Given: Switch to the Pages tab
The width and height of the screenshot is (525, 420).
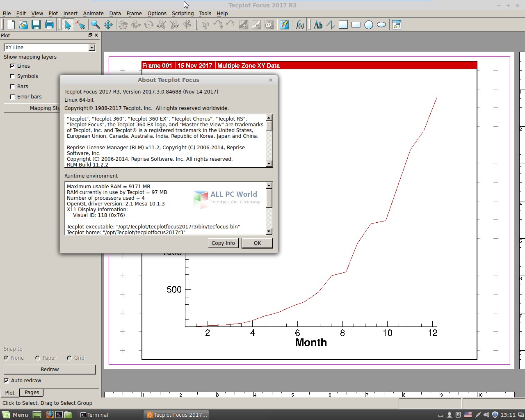Looking at the screenshot, I should pyautogui.click(x=32, y=393).
